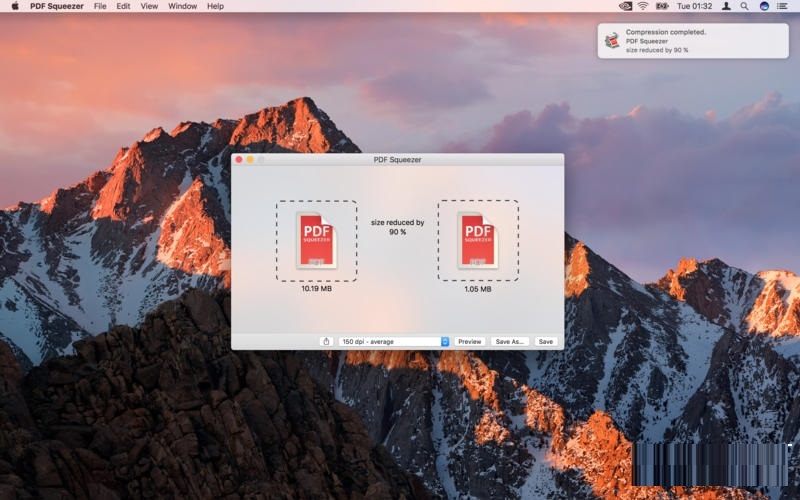Open the 150 dpi - average dropdown
The width and height of the screenshot is (800, 500).
(x=394, y=341)
